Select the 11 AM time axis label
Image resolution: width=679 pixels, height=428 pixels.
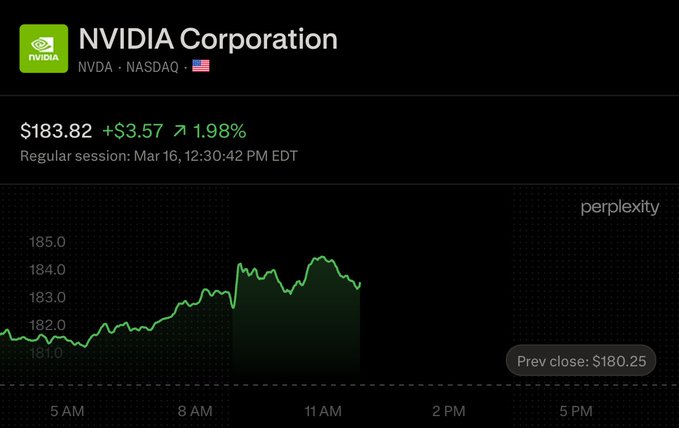tap(322, 411)
